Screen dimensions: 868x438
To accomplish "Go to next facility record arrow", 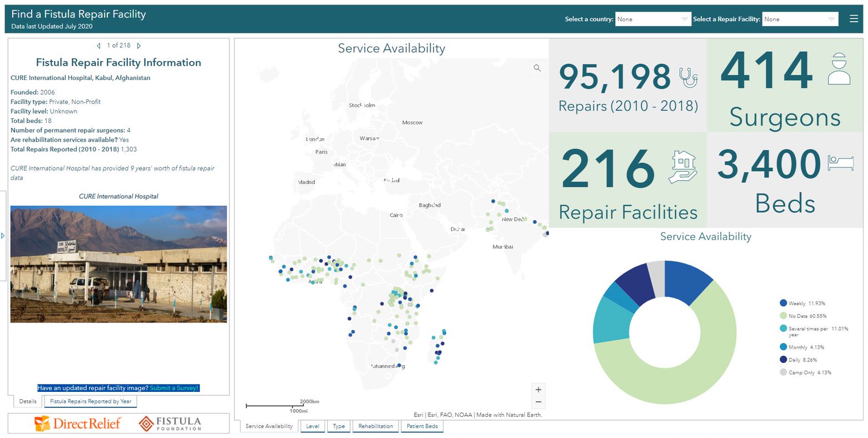I will tap(139, 46).
